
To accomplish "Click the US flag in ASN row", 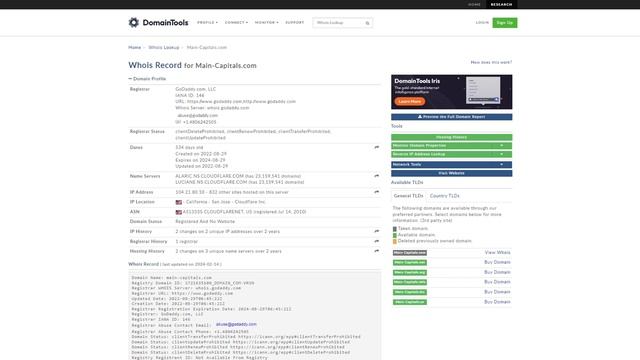I will pos(179,212).
